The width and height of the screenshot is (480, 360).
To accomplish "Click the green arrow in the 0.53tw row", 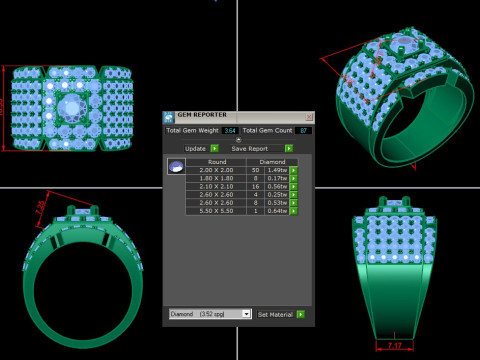I will pyautogui.click(x=293, y=203).
